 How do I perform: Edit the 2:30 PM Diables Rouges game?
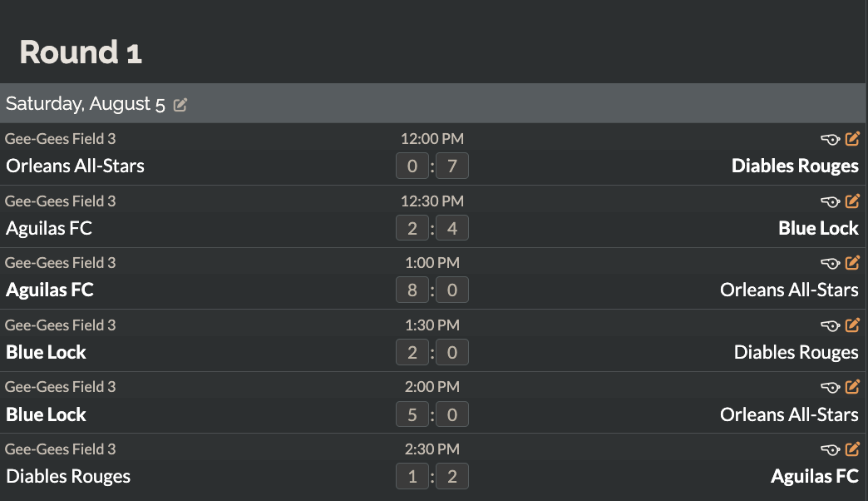[x=852, y=449]
